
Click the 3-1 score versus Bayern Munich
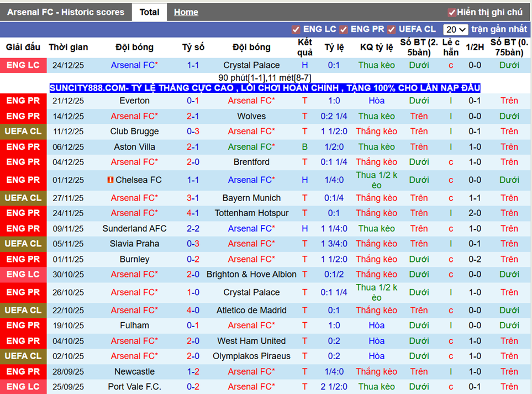pos(193,198)
